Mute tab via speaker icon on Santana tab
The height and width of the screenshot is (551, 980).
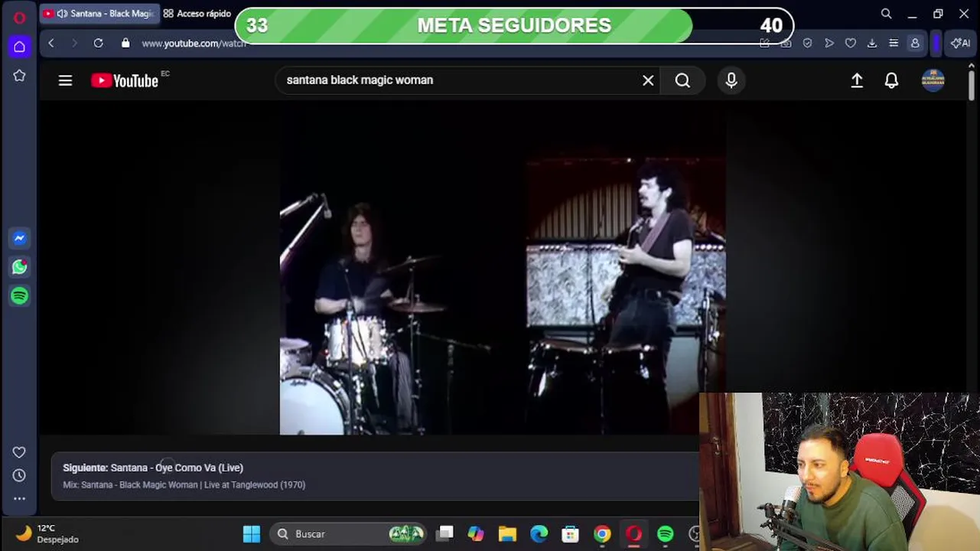pos(62,14)
